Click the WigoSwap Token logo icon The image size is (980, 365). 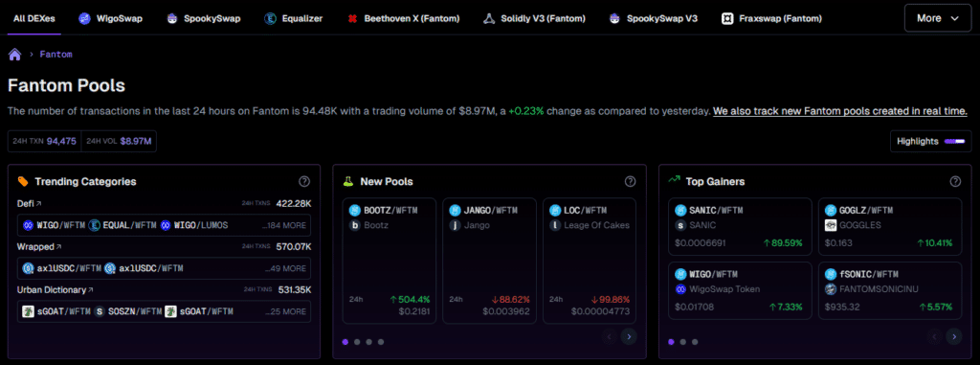coord(680,289)
